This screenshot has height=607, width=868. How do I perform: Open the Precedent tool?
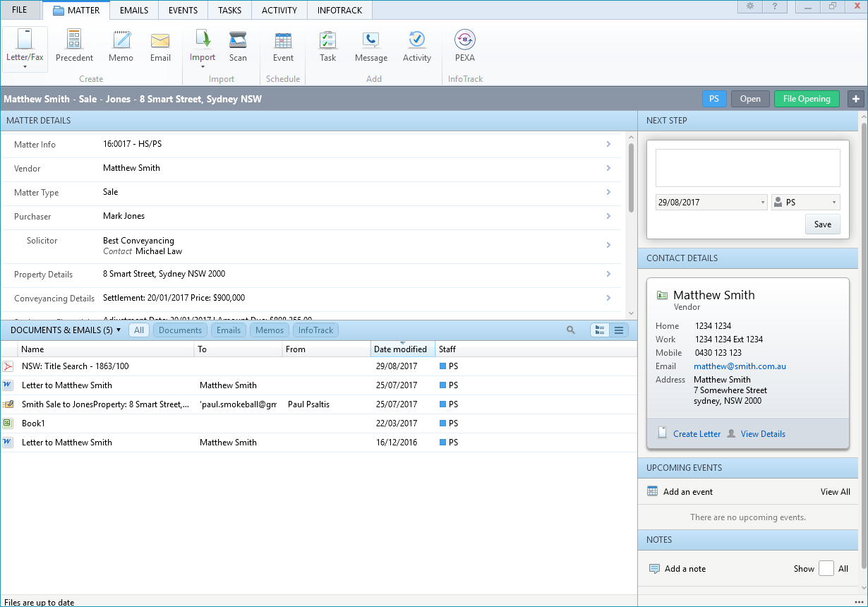point(74,45)
